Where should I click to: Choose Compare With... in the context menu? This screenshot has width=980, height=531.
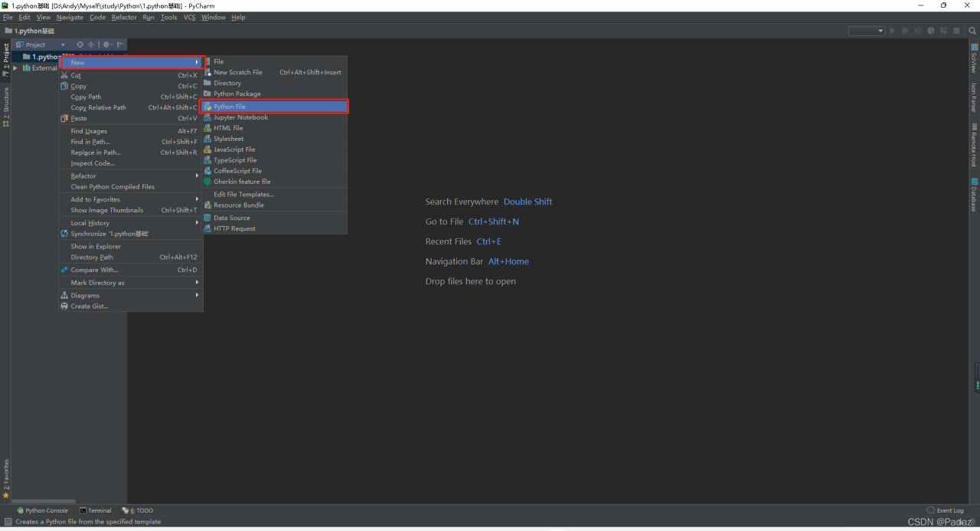(x=131, y=270)
